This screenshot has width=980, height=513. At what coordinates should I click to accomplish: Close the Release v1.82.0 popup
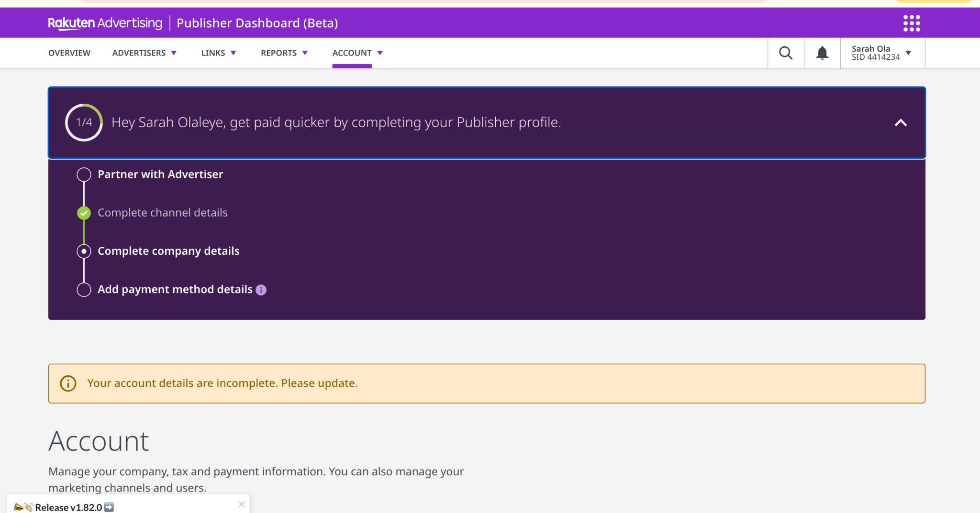(x=242, y=504)
